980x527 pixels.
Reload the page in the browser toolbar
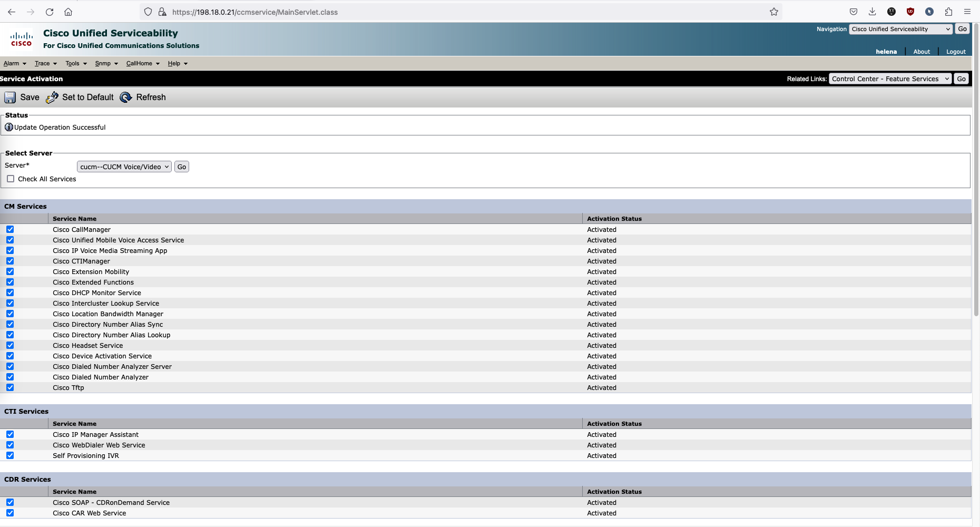pos(50,12)
